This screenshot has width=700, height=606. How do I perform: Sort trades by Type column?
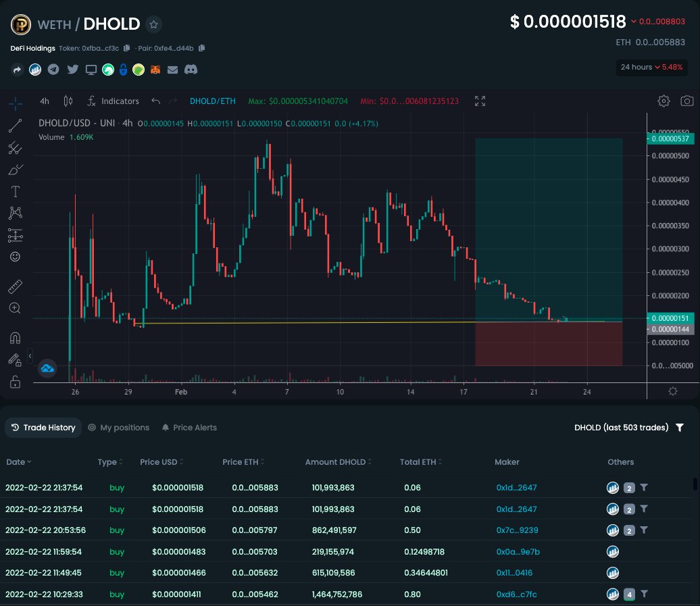point(110,462)
